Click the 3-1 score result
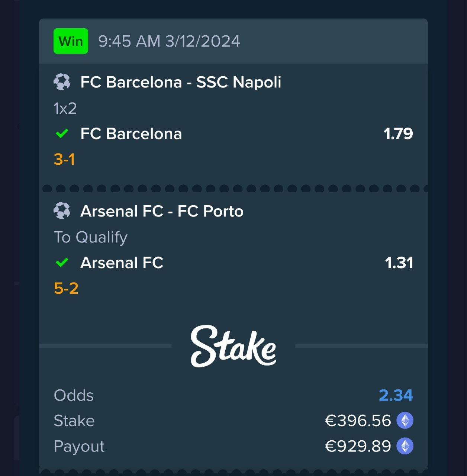Screen dimensions: 467x476 [x=64, y=159]
